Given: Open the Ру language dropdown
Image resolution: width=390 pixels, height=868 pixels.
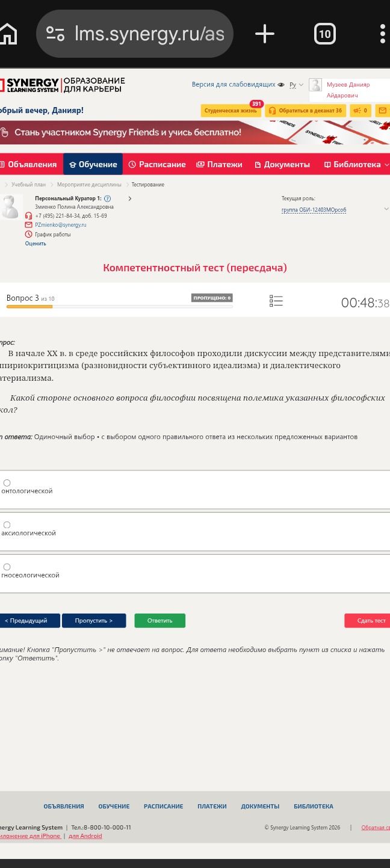Looking at the screenshot, I should [x=297, y=85].
